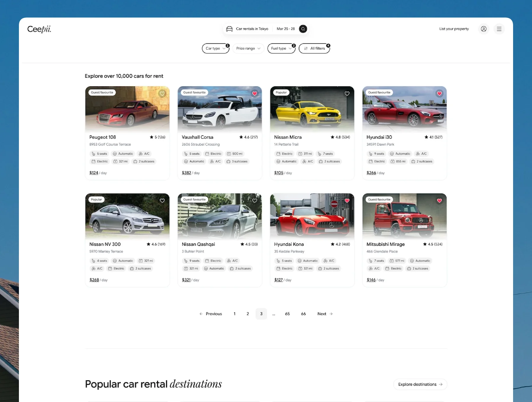The width and height of the screenshot is (532, 402).
Task: Favourite the Nissan NV 300 heart
Action: point(162,201)
